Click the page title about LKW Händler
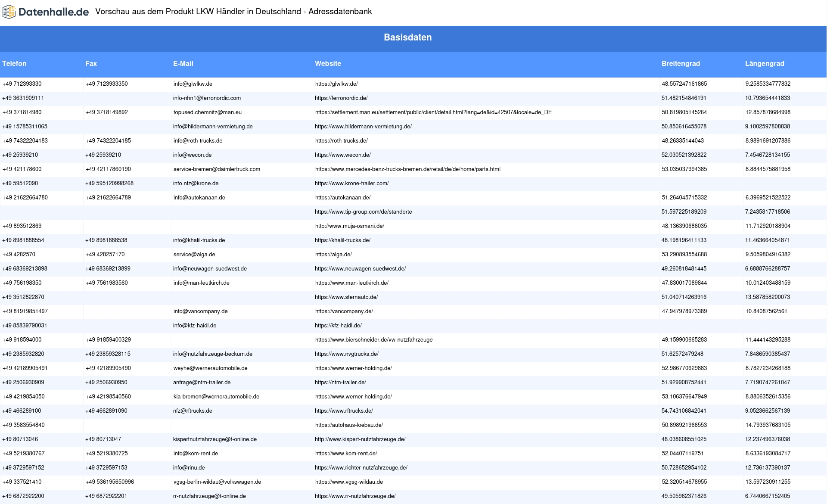The image size is (827, 504). 233,12
